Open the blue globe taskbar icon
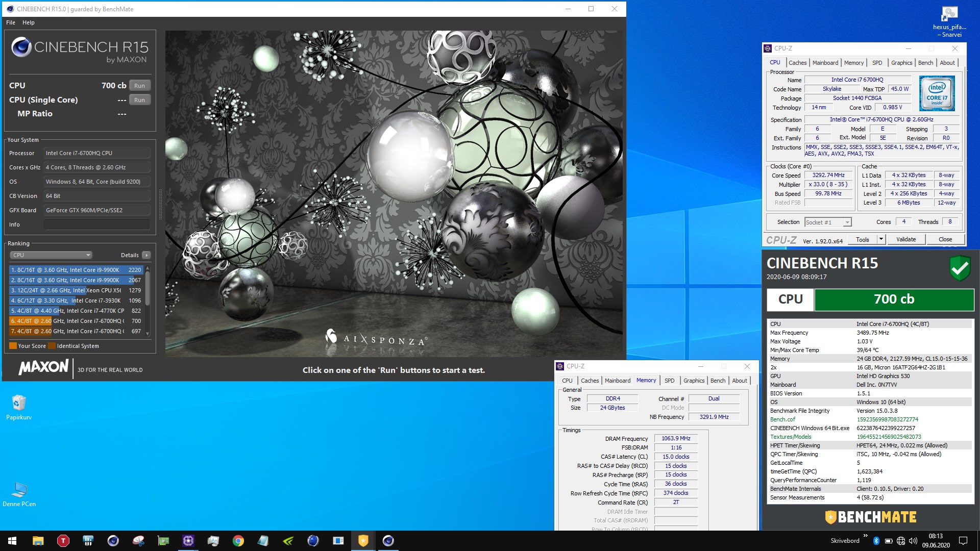 (x=313, y=541)
